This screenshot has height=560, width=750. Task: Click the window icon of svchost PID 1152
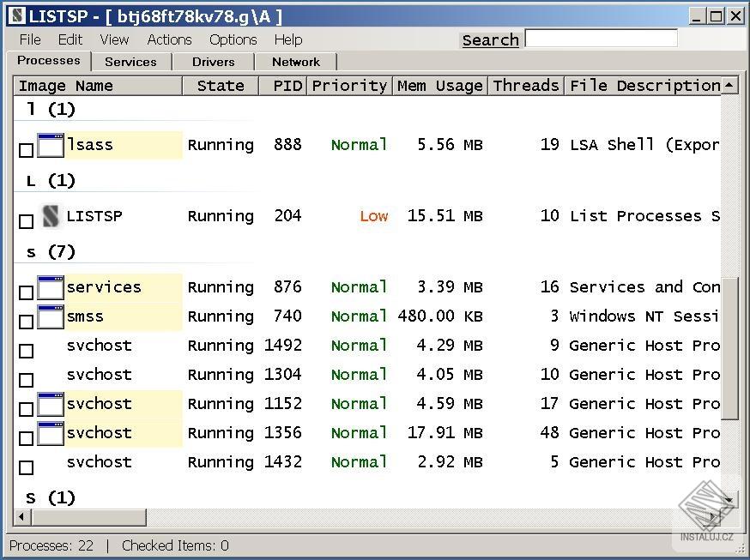click(x=51, y=404)
